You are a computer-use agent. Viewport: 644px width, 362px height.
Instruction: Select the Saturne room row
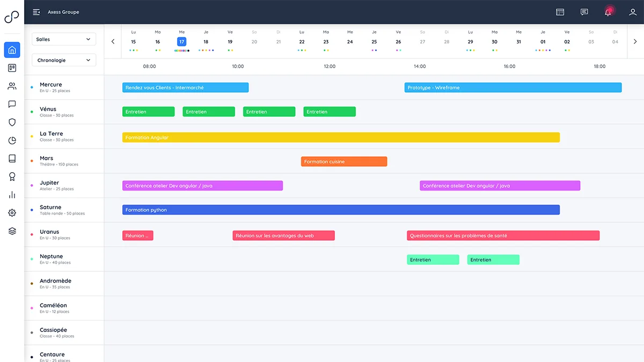(64, 210)
